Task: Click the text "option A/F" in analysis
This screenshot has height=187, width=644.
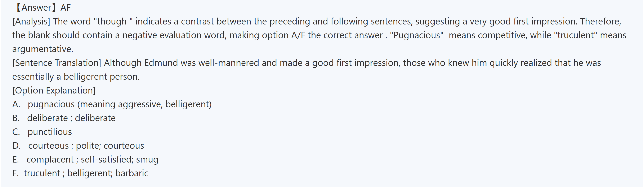Action: pos(283,35)
